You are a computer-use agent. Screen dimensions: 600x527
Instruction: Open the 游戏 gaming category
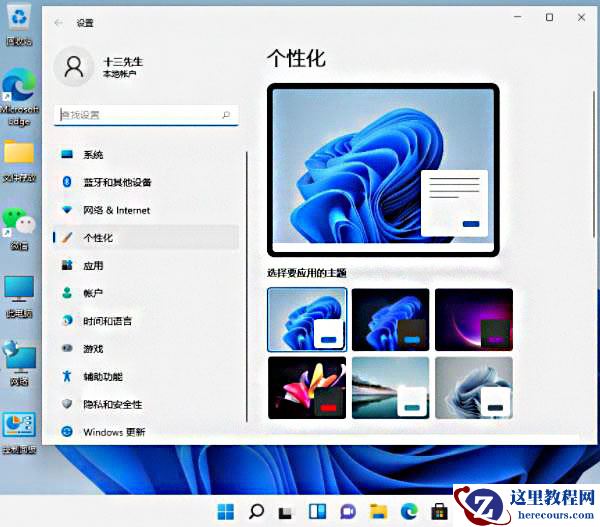point(146,349)
